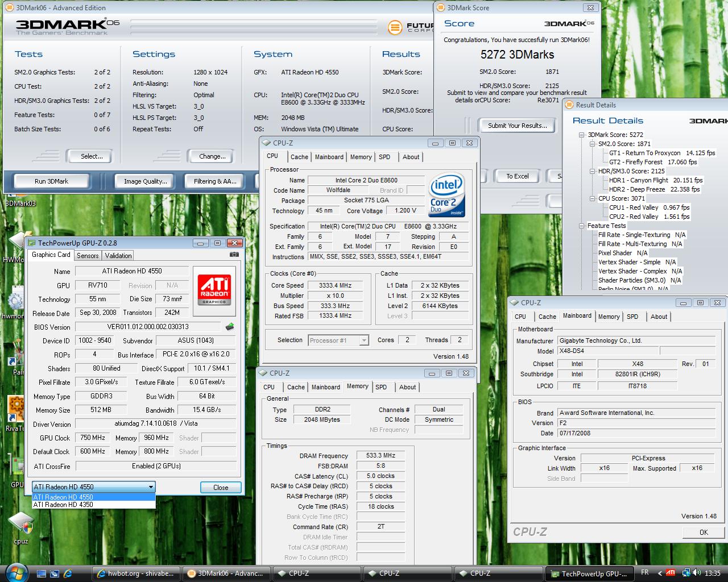Image resolution: width=728 pixels, height=582 pixels.
Task: Click the CPU-Z Memory window title icon
Action: pyautogui.click(x=263, y=373)
